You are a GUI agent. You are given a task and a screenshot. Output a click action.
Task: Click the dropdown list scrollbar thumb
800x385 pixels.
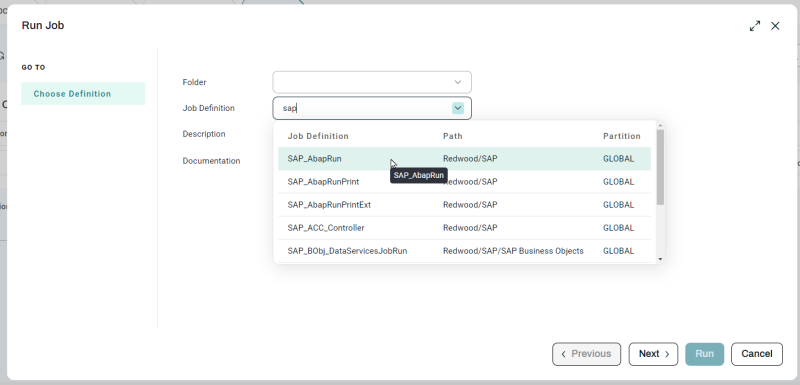point(660,167)
